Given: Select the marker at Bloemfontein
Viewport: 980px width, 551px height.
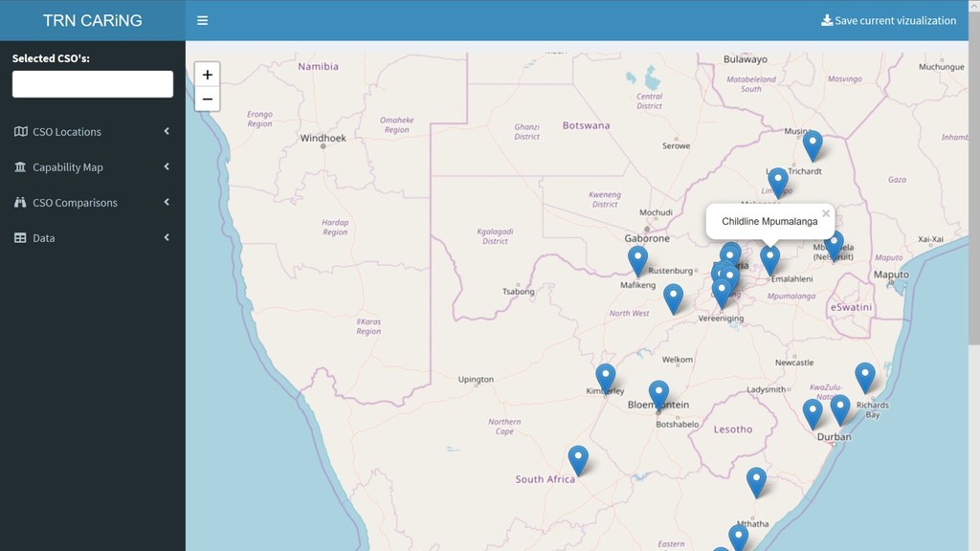Looking at the screenshot, I should 658,395.
